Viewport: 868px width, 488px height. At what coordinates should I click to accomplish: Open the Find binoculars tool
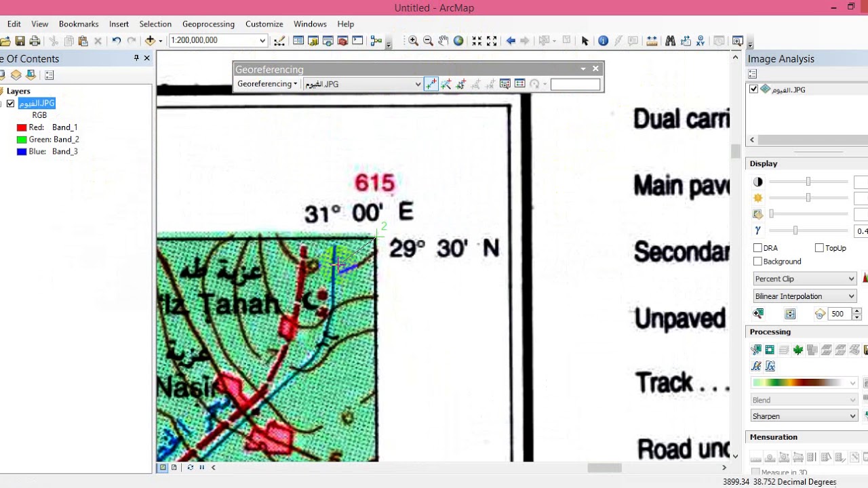click(670, 41)
